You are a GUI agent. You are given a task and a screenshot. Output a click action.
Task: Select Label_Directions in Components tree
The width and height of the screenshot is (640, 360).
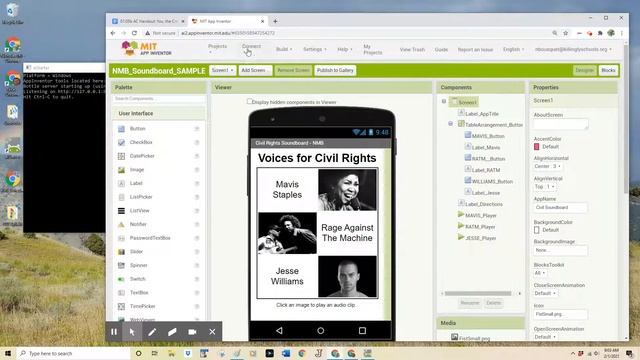coord(484,204)
